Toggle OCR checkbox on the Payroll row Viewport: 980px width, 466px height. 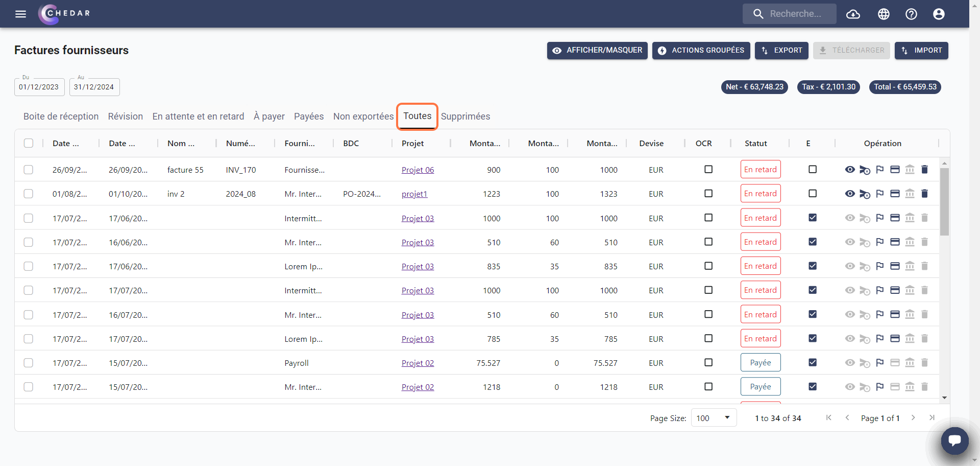pos(708,362)
